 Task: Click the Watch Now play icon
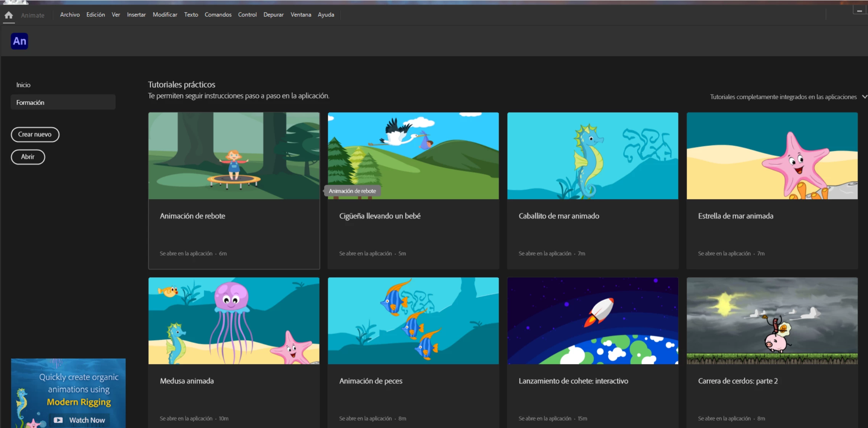tap(58, 420)
